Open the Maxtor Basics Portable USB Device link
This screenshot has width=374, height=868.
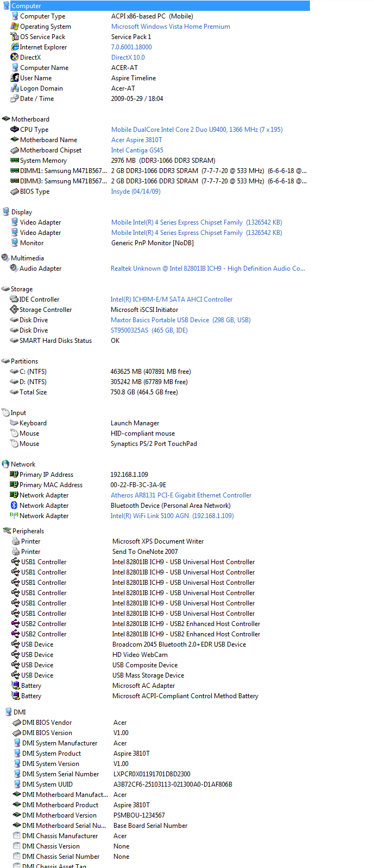(181, 320)
